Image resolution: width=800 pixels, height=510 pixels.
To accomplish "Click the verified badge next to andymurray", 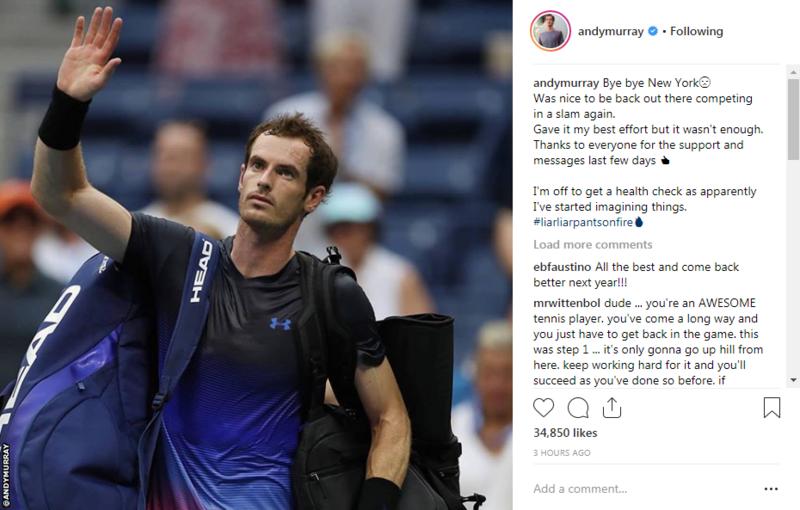I will (x=653, y=31).
